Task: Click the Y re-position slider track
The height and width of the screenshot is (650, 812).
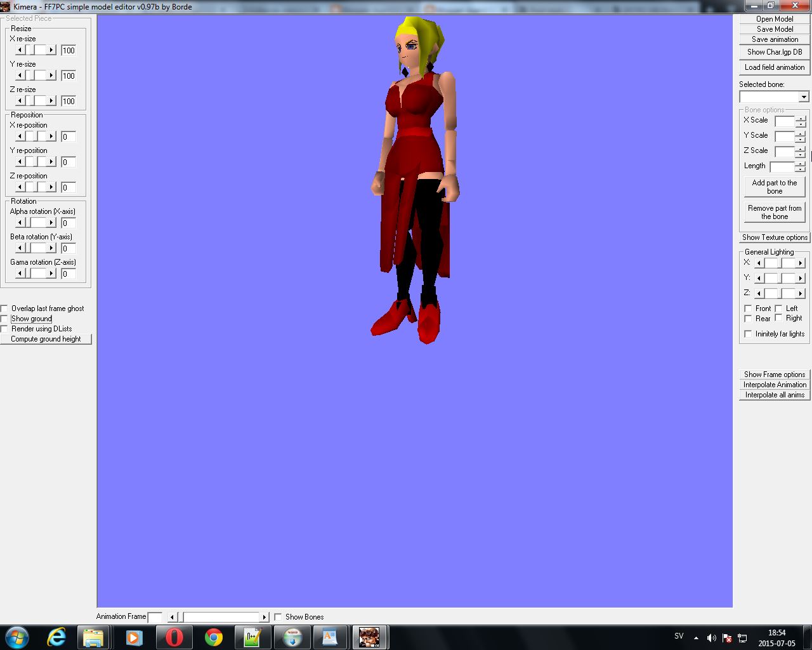Action: coord(36,162)
